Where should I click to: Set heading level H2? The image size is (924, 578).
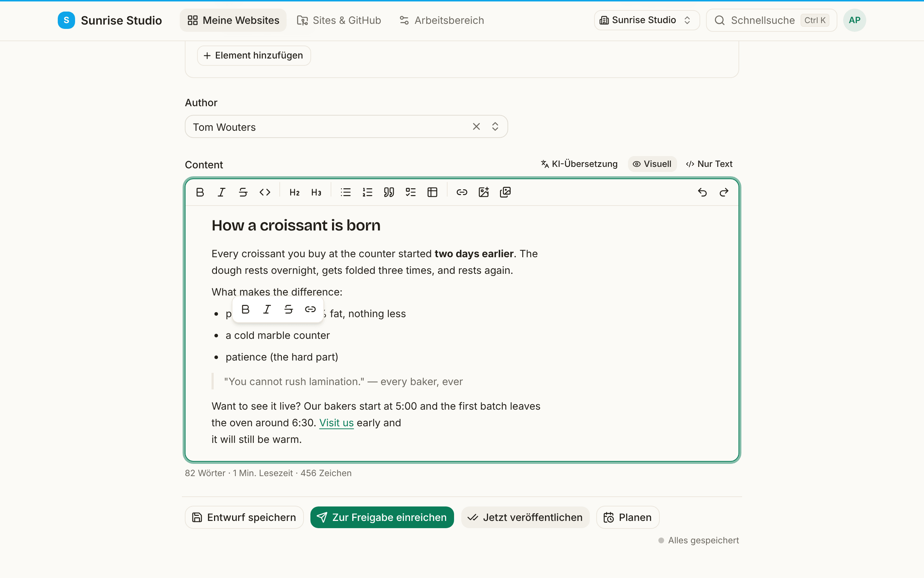click(295, 192)
